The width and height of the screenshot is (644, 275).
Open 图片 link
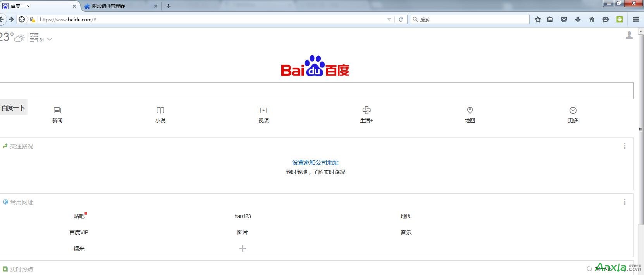coord(243,232)
